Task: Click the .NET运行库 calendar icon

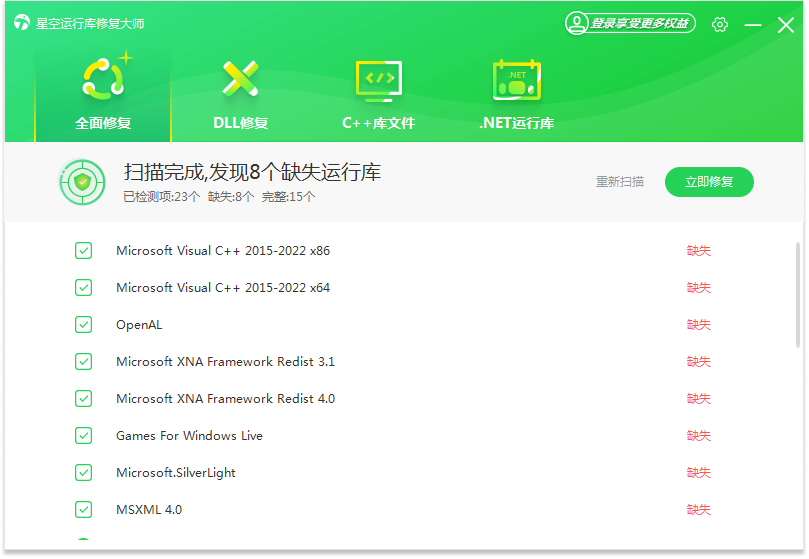Action: coord(516,80)
